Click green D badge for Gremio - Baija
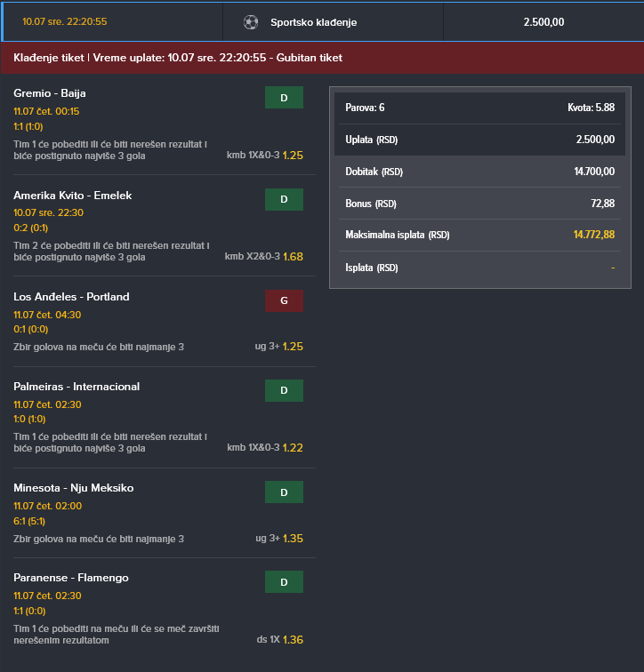 284,98
